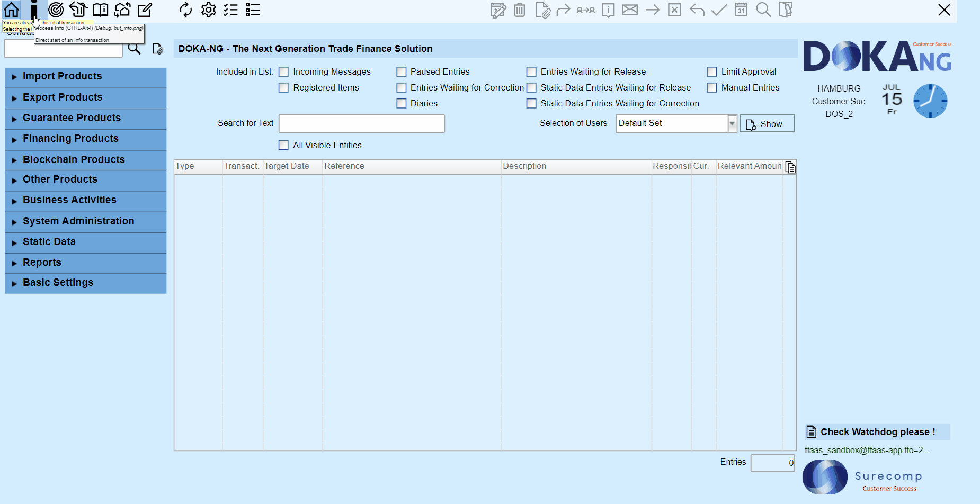Screen dimensions: 980x504
Task: Click inside the Search for Text field
Action: click(362, 123)
